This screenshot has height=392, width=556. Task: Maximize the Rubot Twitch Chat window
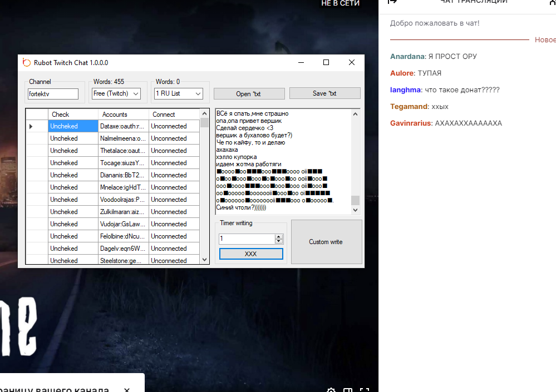(x=326, y=63)
